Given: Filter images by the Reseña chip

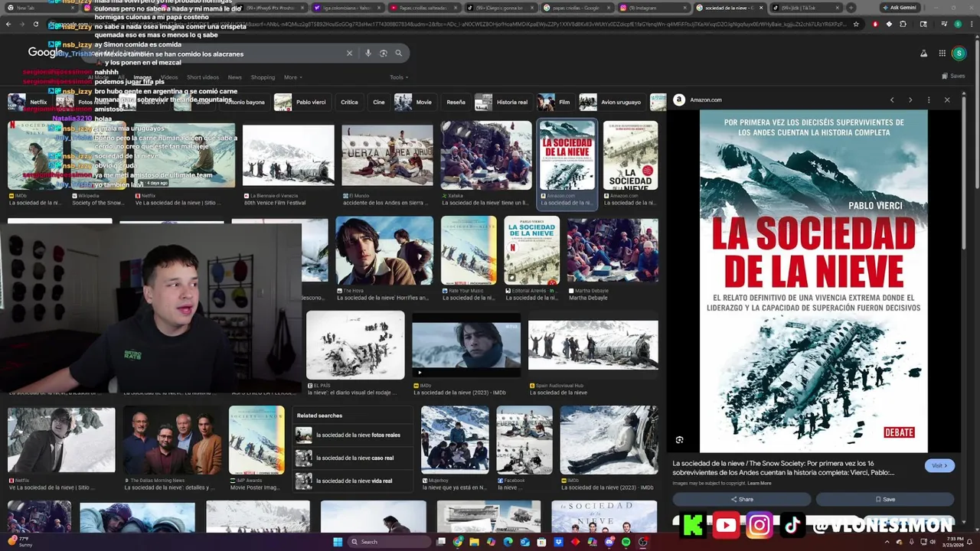Looking at the screenshot, I should (x=456, y=102).
